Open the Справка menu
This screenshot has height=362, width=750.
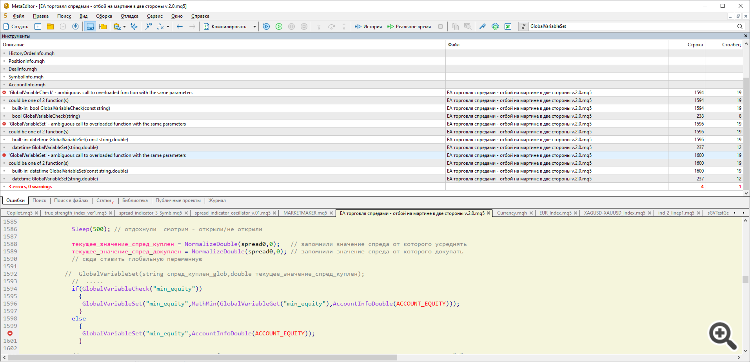(200, 16)
